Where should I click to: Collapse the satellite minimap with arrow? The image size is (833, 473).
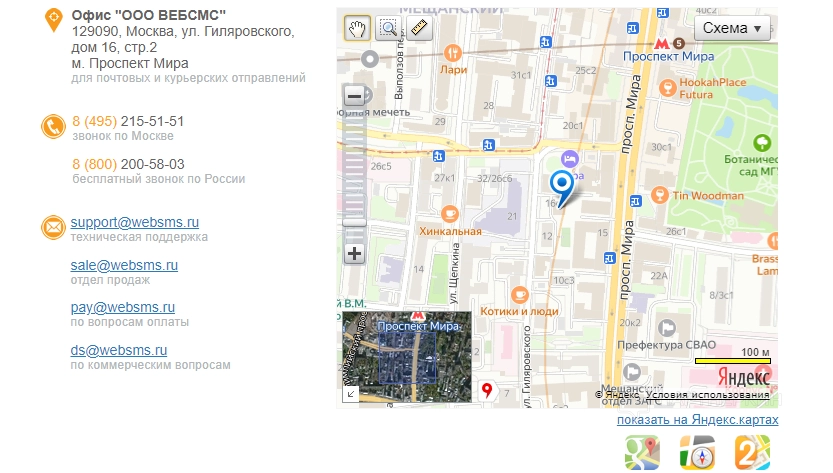point(351,394)
